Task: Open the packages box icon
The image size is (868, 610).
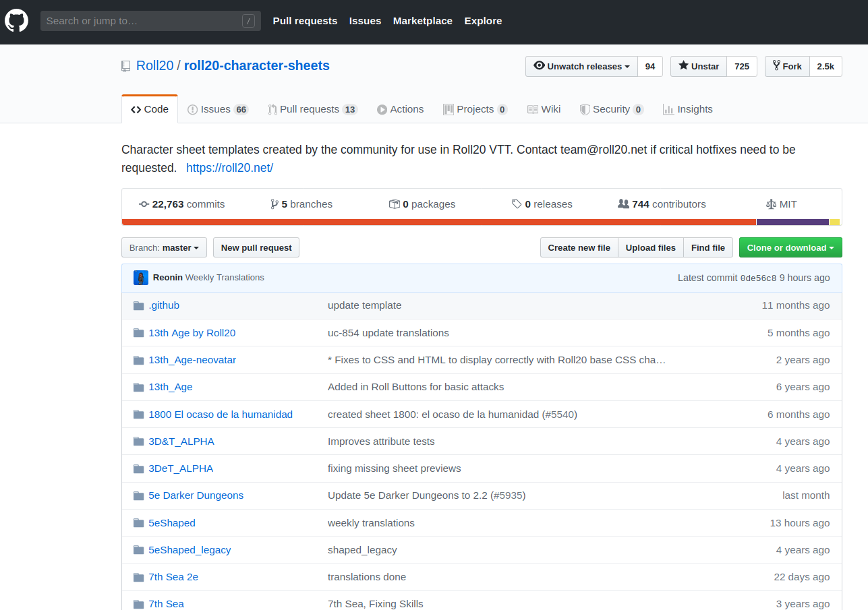Action: point(395,204)
